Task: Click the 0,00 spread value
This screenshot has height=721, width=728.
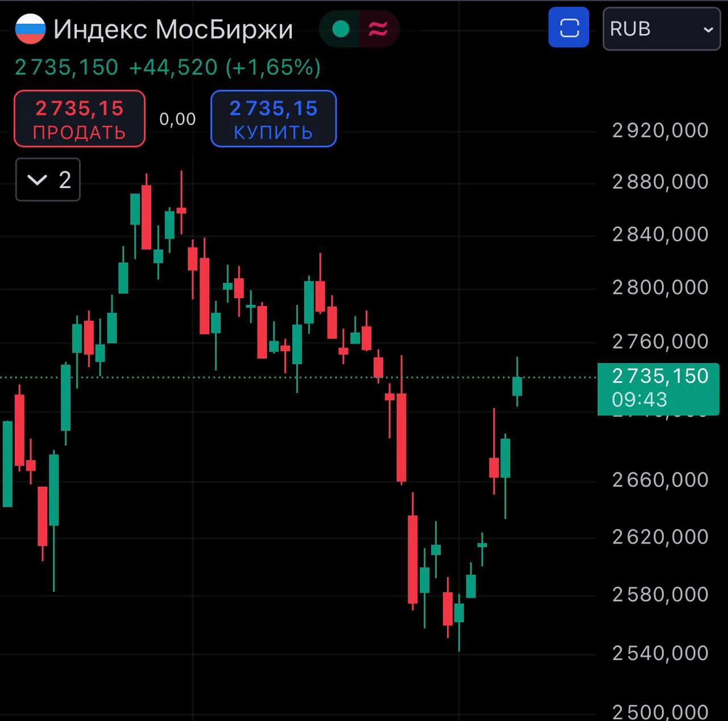Action: (x=177, y=120)
